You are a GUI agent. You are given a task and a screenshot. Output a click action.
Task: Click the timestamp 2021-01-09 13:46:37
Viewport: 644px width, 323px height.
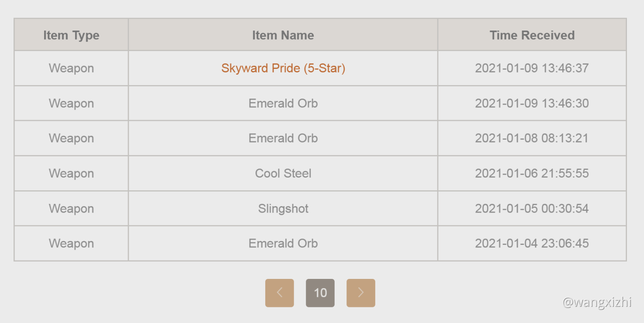[532, 68]
